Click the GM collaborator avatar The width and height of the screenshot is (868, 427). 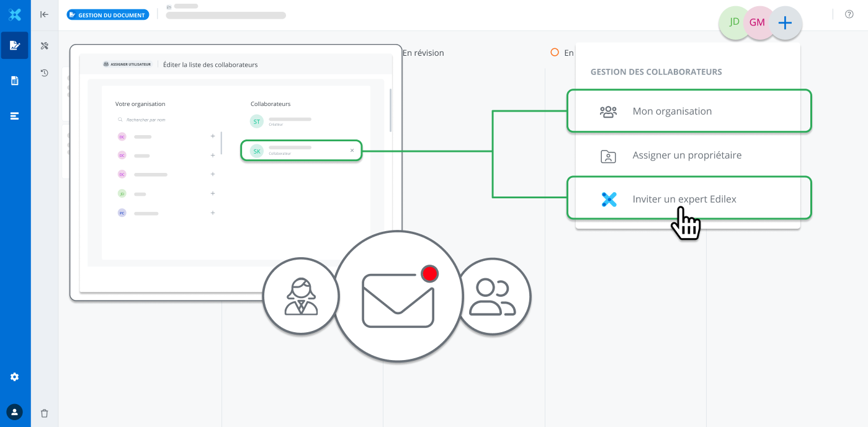click(x=757, y=23)
